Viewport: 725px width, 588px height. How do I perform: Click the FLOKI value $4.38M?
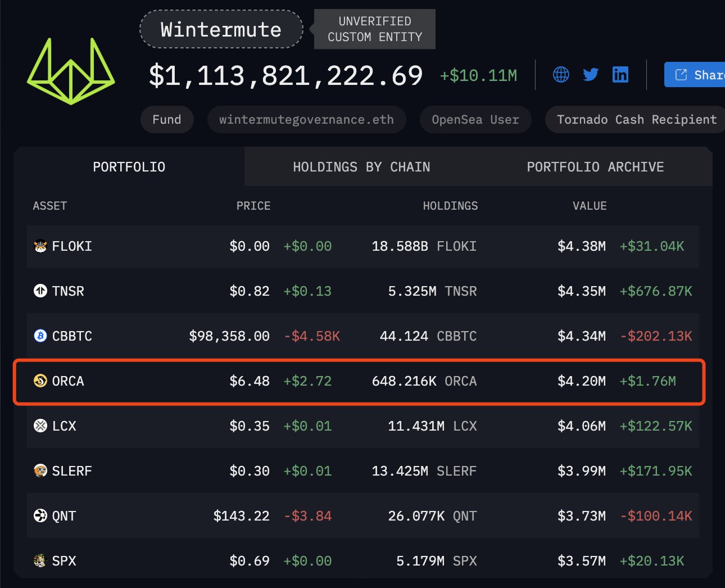(x=582, y=246)
